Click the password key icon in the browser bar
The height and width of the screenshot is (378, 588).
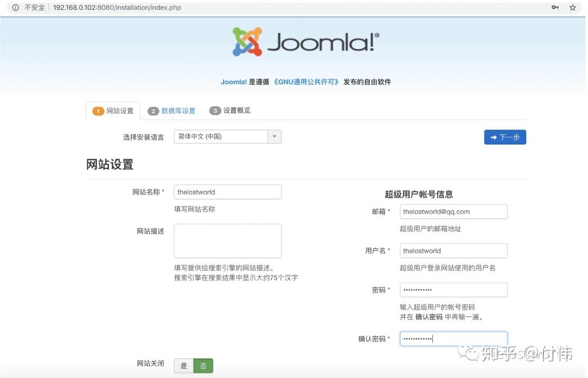coord(555,8)
